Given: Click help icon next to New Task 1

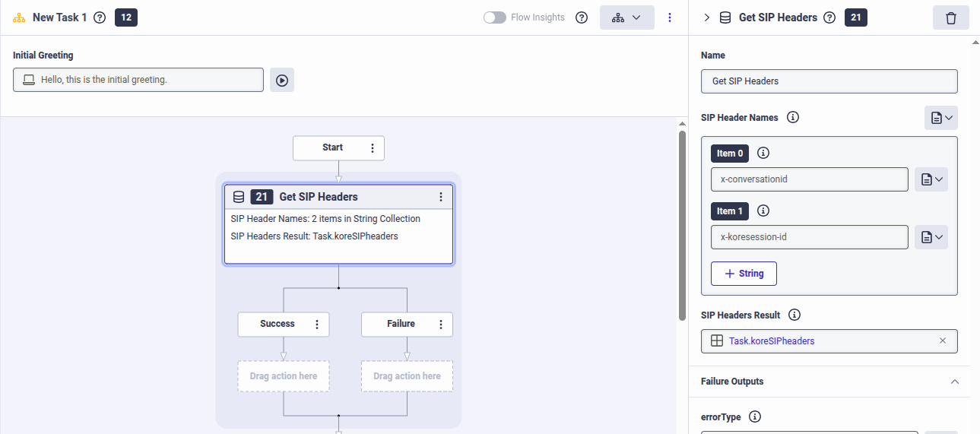Looking at the screenshot, I should (x=100, y=17).
